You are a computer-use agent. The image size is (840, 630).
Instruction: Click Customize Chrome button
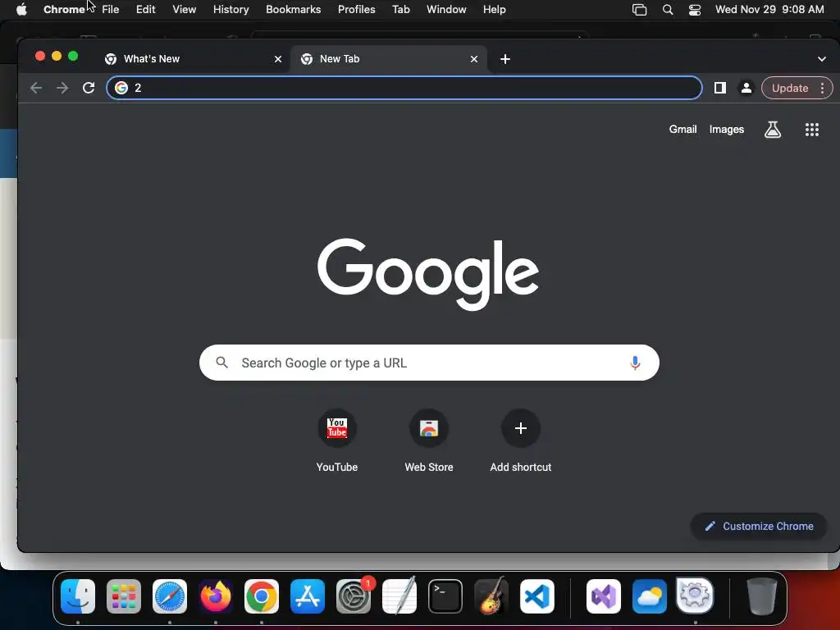click(x=759, y=526)
